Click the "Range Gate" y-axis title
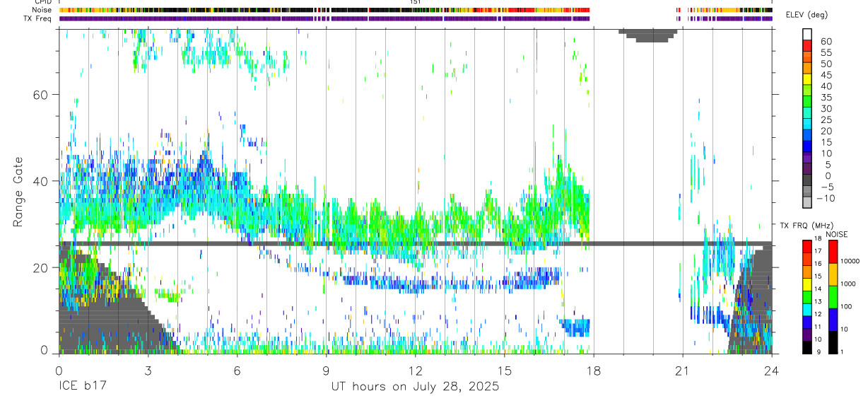The image size is (868, 401). pyautogui.click(x=19, y=192)
